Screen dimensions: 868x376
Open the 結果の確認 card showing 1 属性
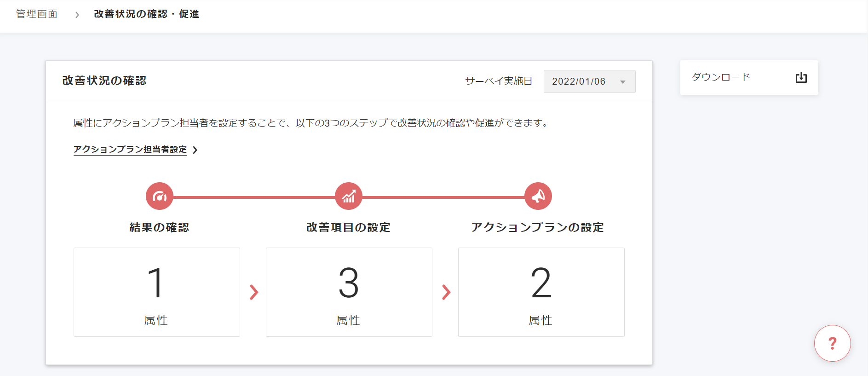point(157,292)
